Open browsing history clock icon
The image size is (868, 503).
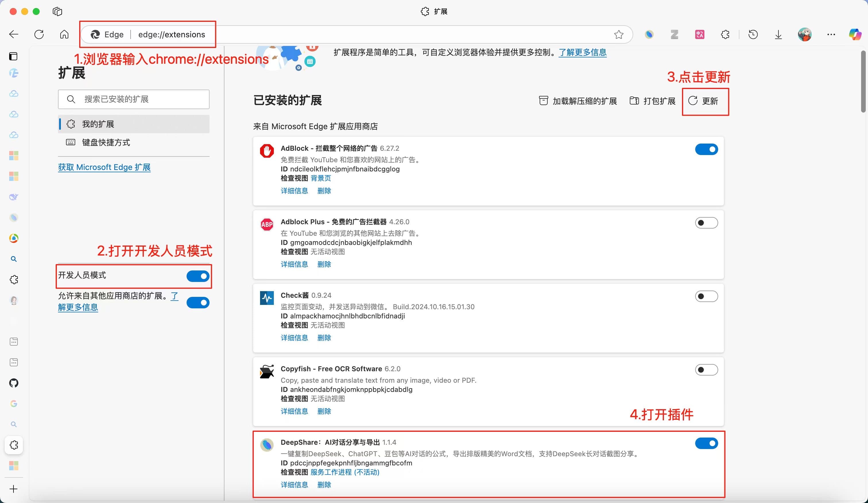[x=753, y=34]
